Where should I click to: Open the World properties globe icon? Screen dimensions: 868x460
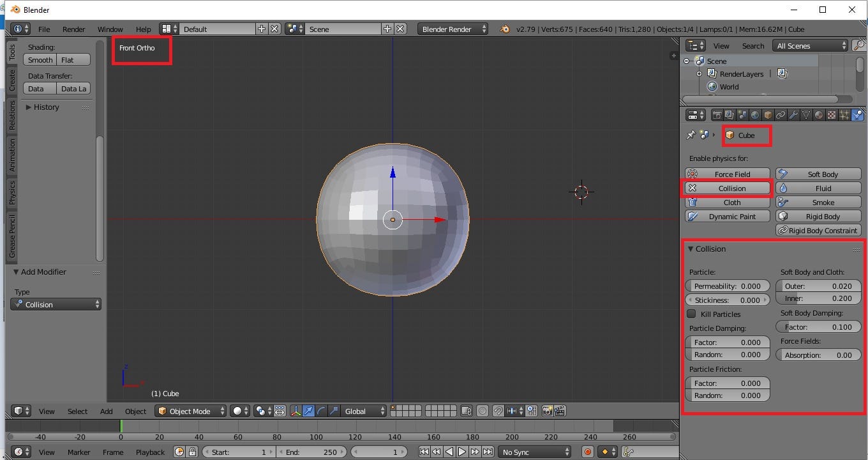point(754,114)
